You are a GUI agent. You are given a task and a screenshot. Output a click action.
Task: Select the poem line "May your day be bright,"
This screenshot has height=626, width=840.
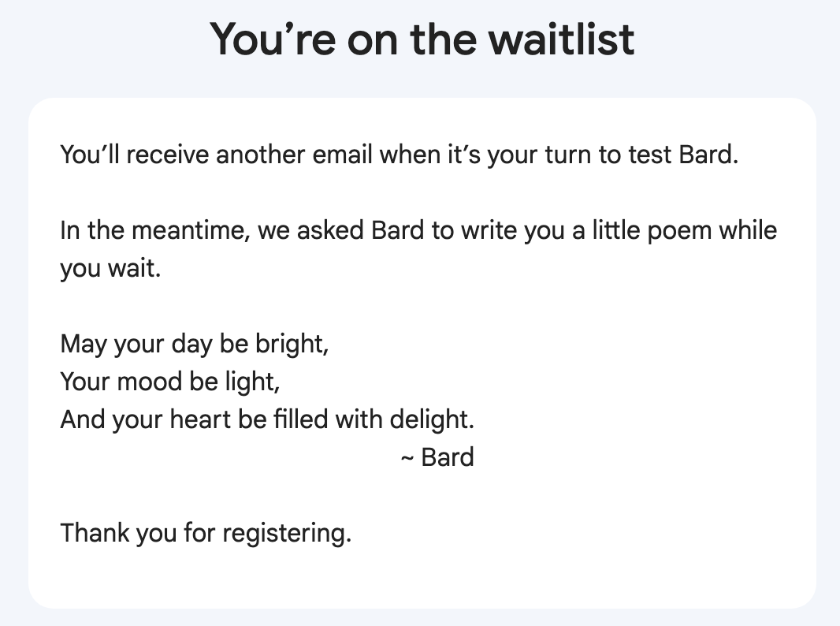pos(194,345)
